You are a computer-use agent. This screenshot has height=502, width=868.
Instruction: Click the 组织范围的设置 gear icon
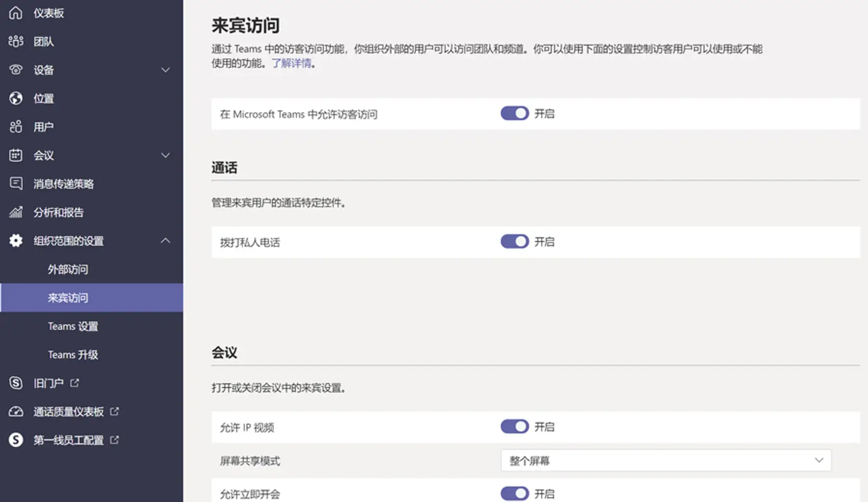tap(15, 240)
